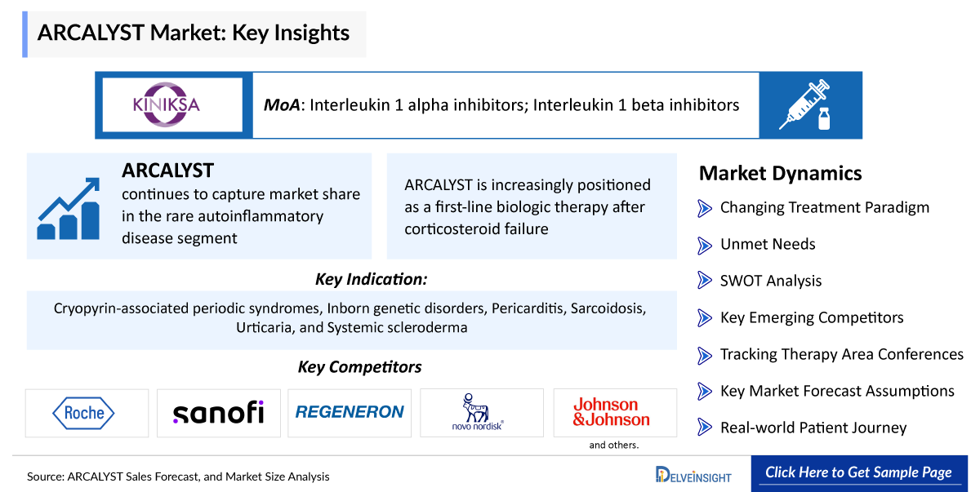Click the Johnson & Johnson logo
980x492 pixels.
(614, 413)
